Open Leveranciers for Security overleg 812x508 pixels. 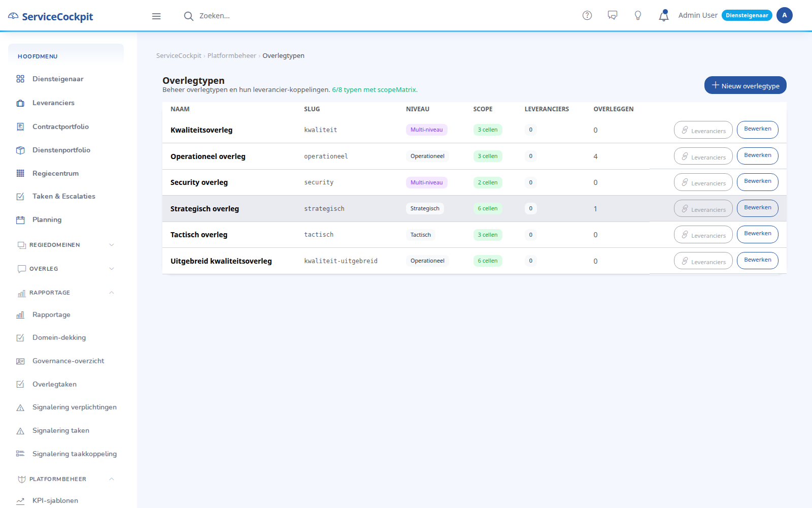pos(703,182)
